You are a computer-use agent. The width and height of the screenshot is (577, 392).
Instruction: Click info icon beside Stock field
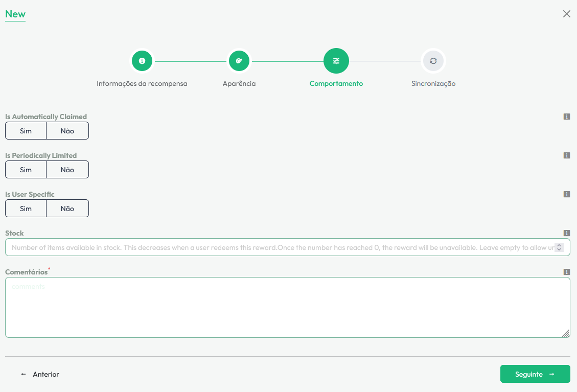[x=566, y=233]
